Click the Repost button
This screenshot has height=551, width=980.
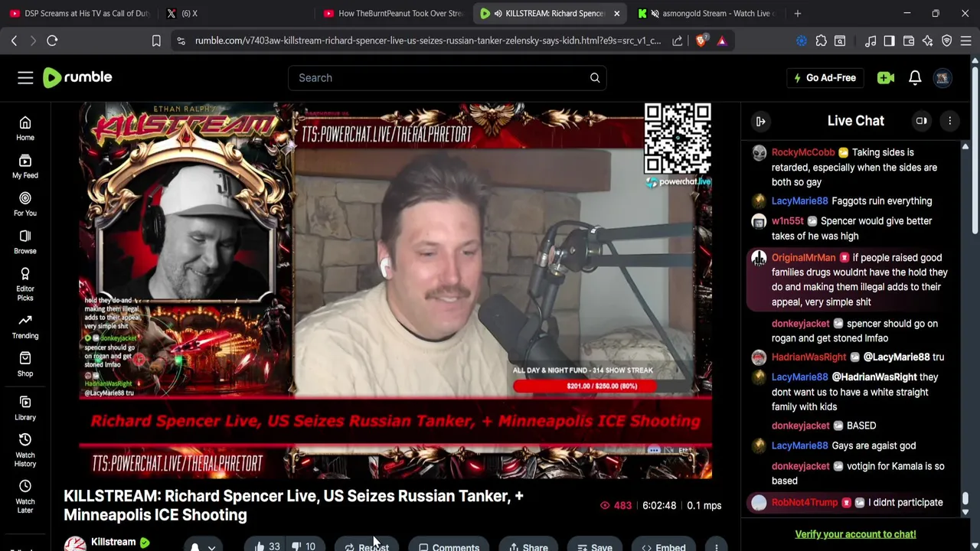click(x=367, y=546)
